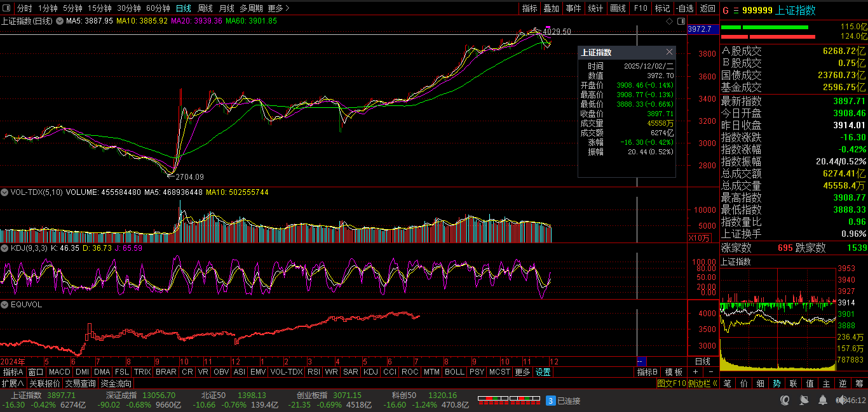Viewport: 868px width, 412px height.
Task: Open the 多周期 multi-period view
Action: [251, 8]
